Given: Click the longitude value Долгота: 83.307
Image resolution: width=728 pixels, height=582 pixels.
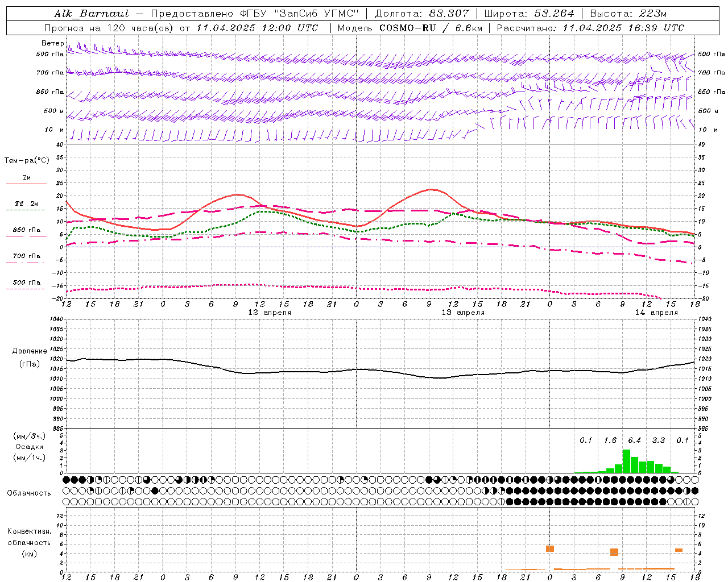Looking at the screenshot, I should (422, 14).
